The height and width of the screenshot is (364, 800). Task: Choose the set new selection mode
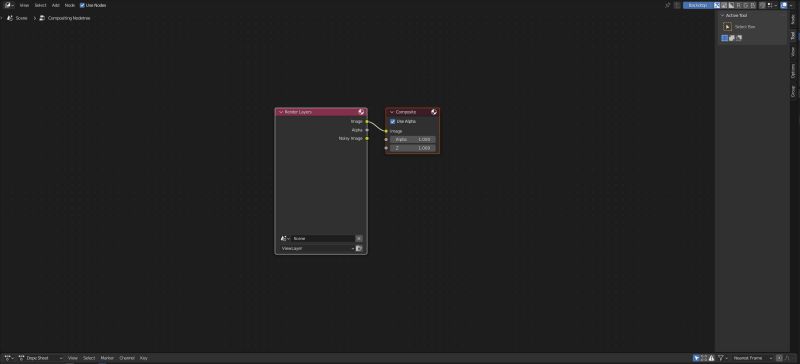coord(724,38)
